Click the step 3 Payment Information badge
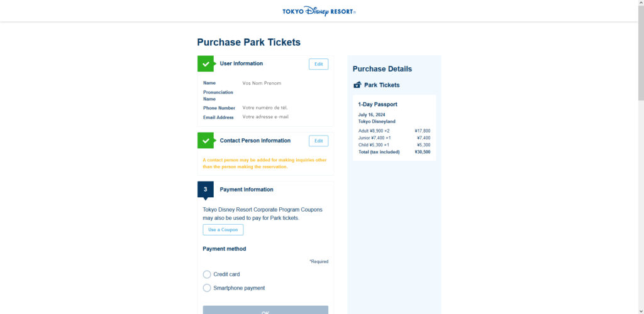This screenshot has height=314, width=644. (x=206, y=190)
